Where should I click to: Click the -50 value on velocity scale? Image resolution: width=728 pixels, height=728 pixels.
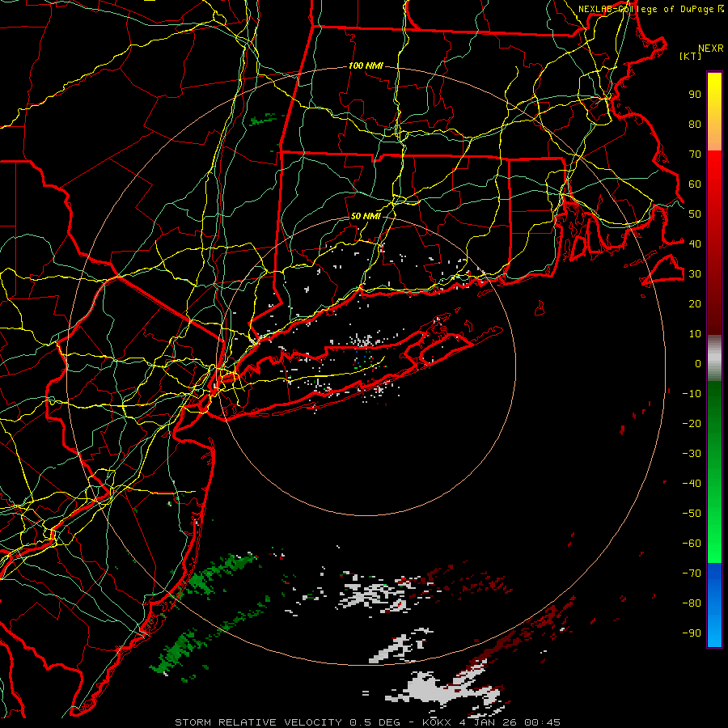[692, 514]
